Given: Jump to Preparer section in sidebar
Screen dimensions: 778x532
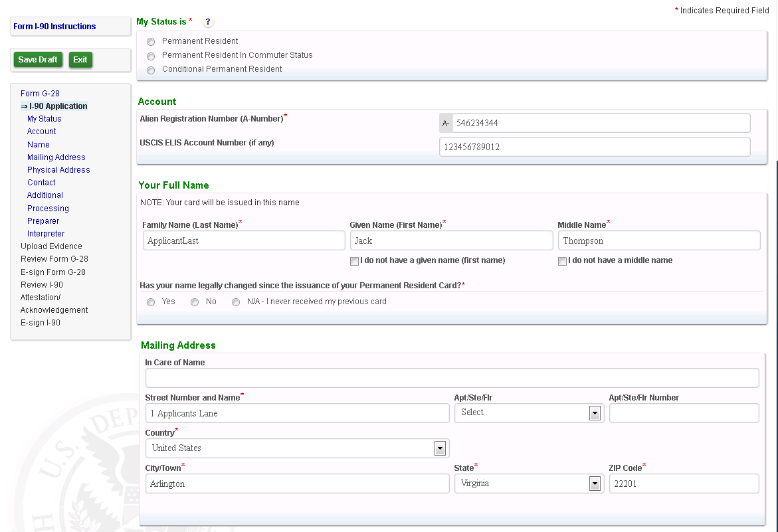Looking at the screenshot, I should [43, 221].
